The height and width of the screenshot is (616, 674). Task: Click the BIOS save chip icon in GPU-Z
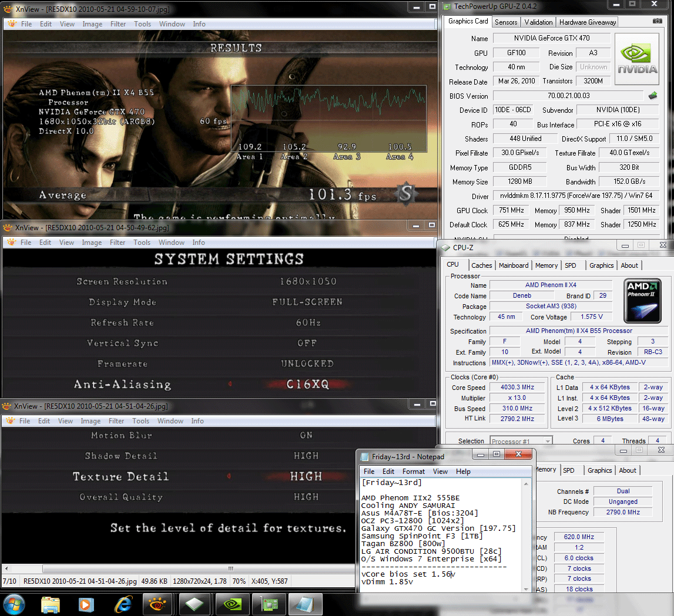(653, 95)
